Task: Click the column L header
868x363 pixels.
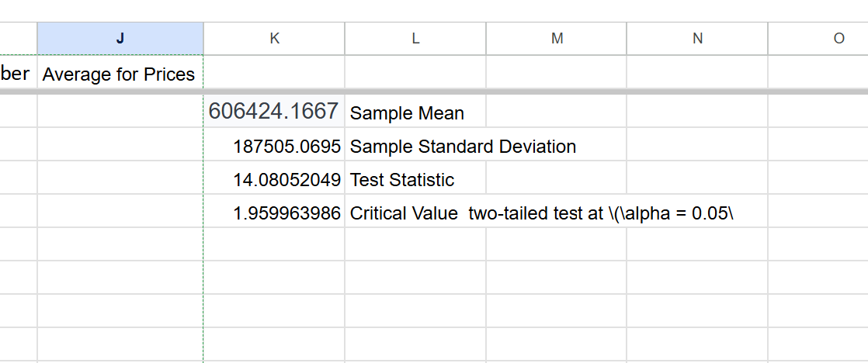Action: click(x=415, y=38)
